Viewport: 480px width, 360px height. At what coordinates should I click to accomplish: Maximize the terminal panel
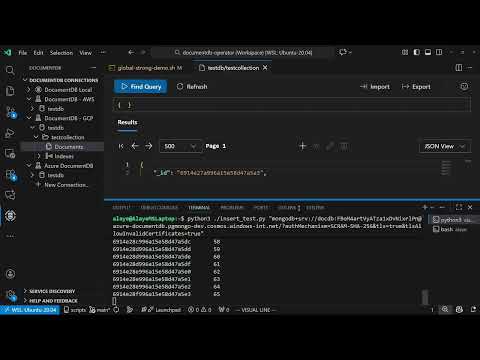459,207
